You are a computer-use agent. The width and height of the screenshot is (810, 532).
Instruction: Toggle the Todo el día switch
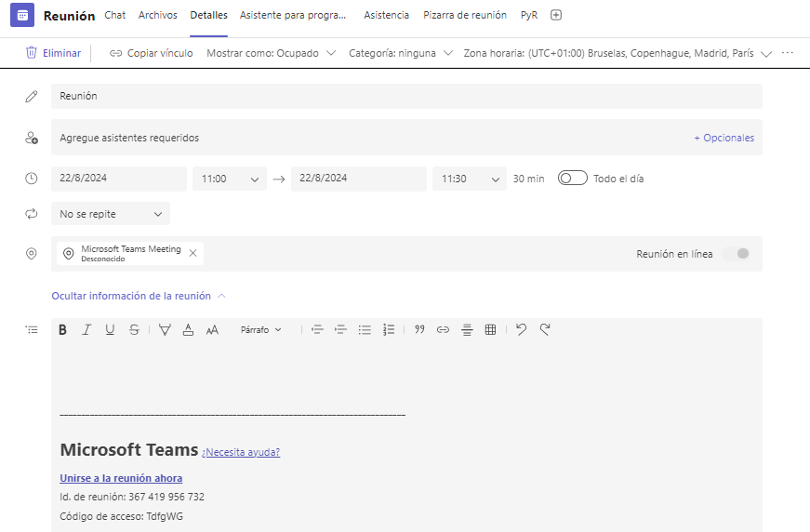click(x=572, y=179)
